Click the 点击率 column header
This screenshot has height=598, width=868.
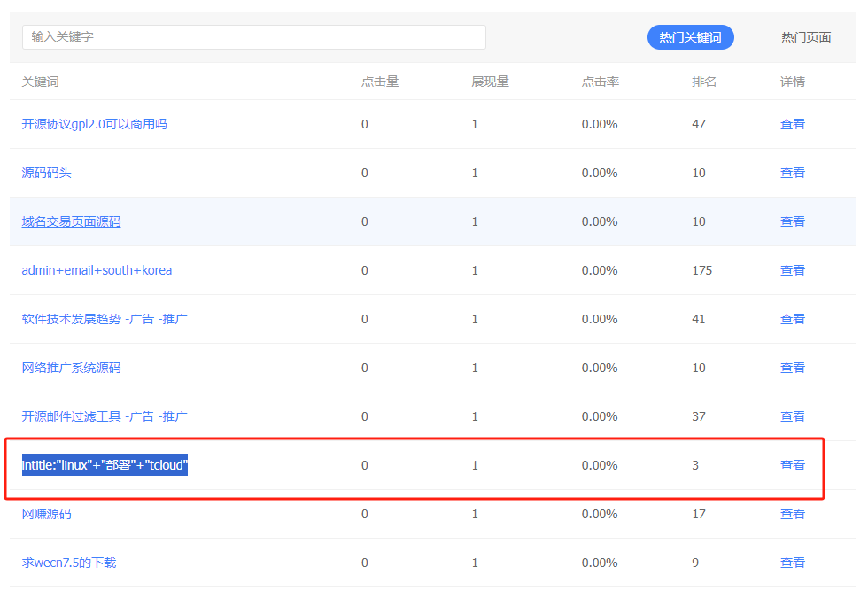601,82
